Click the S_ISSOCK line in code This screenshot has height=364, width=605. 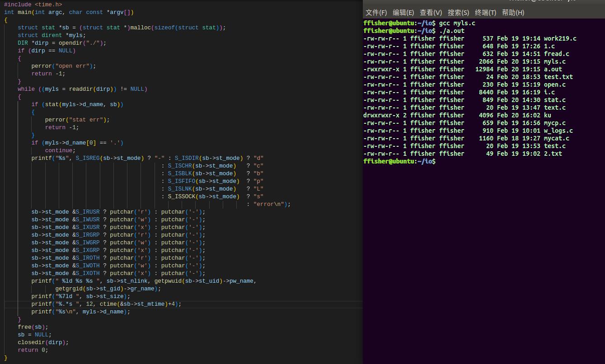tap(212, 196)
